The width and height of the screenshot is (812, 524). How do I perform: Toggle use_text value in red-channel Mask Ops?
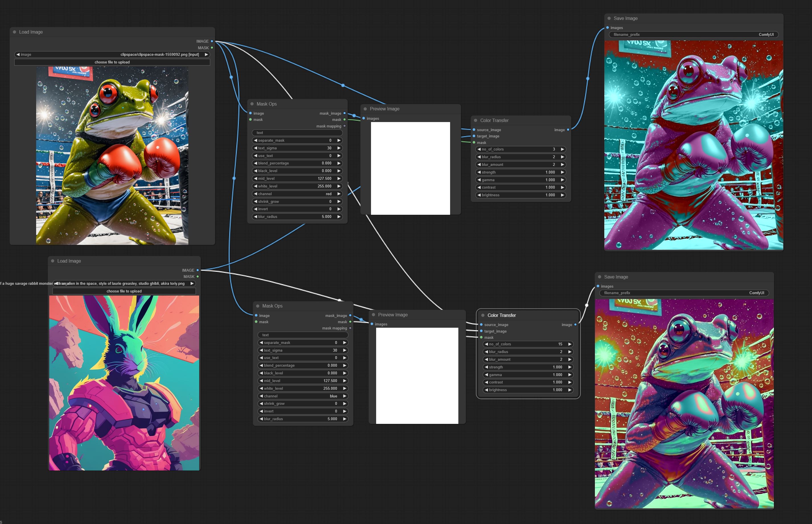pyautogui.click(x=297, y=156)
